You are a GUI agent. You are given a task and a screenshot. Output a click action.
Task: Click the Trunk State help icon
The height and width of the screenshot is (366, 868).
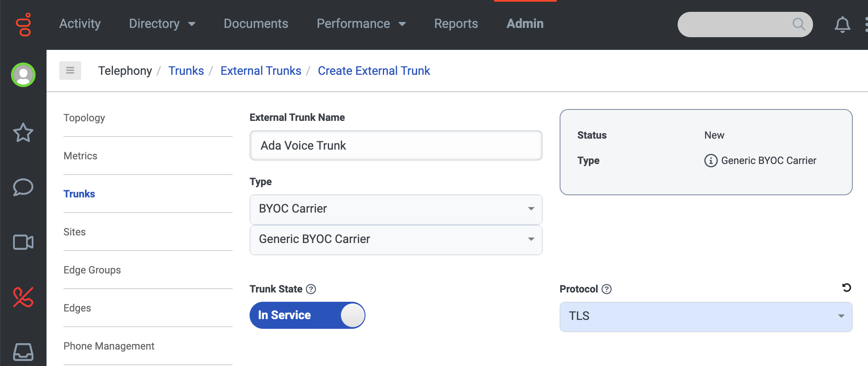click(x=311, y=289)
